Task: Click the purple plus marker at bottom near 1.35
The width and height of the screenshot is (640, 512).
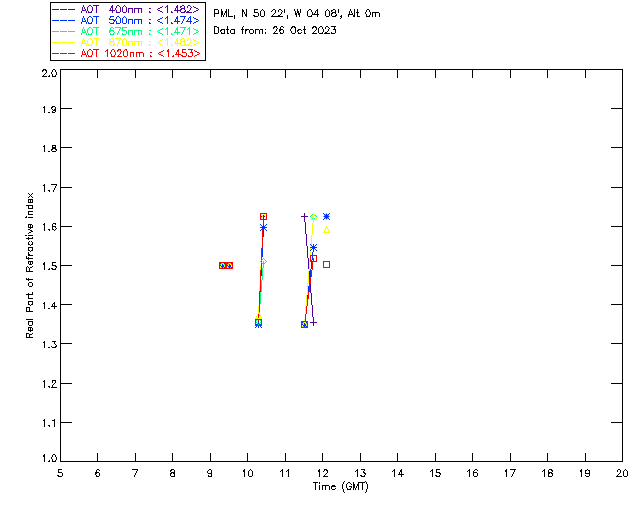Action: pos(313,323)
